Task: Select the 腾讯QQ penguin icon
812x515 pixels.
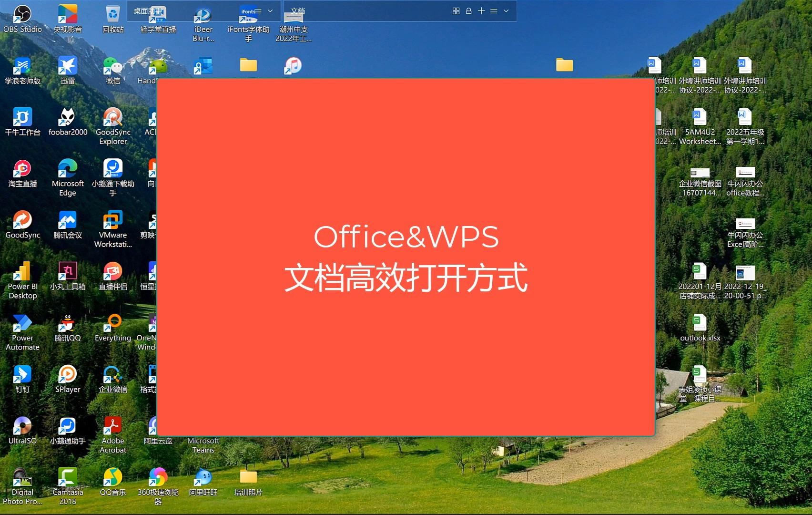Action: (68, 328)
